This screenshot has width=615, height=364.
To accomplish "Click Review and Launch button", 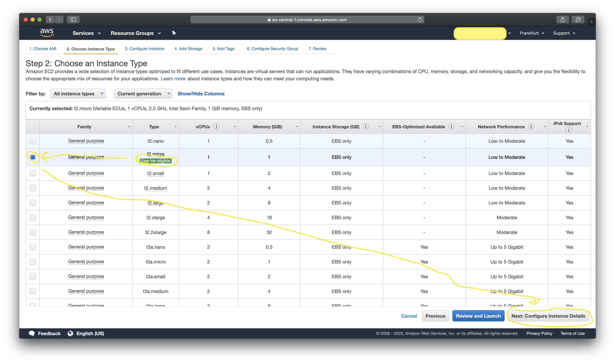I will coord(478,316).
